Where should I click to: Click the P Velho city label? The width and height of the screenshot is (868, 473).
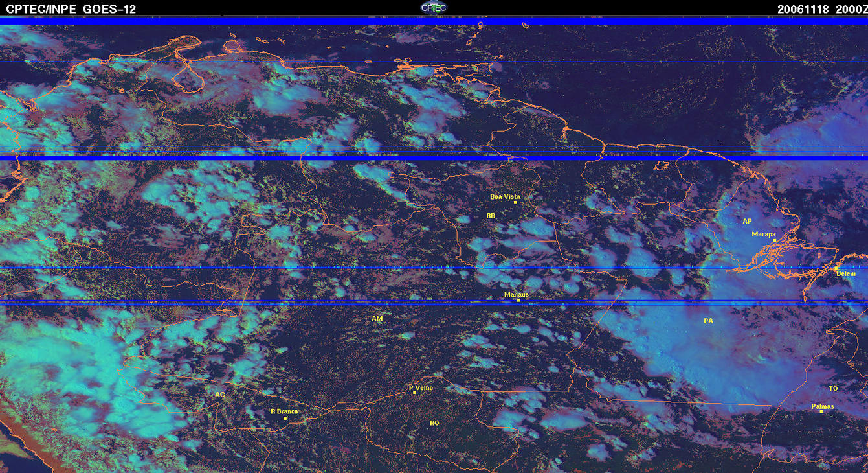click(421, 388)
